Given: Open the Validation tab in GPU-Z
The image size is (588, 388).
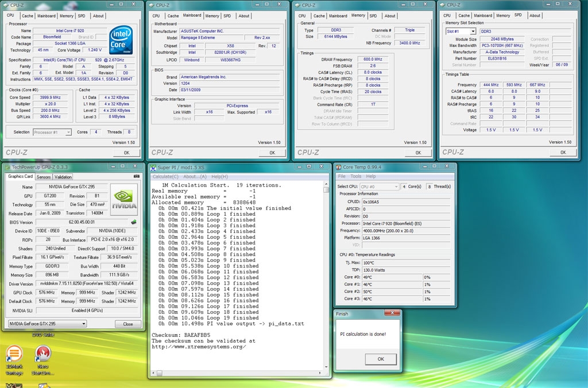Looking at the screenshot, I should (x=63, y=177).
